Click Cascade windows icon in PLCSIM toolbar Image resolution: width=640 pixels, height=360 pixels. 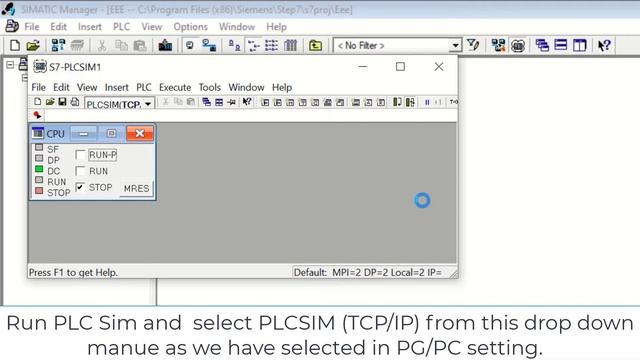point(207,102)
